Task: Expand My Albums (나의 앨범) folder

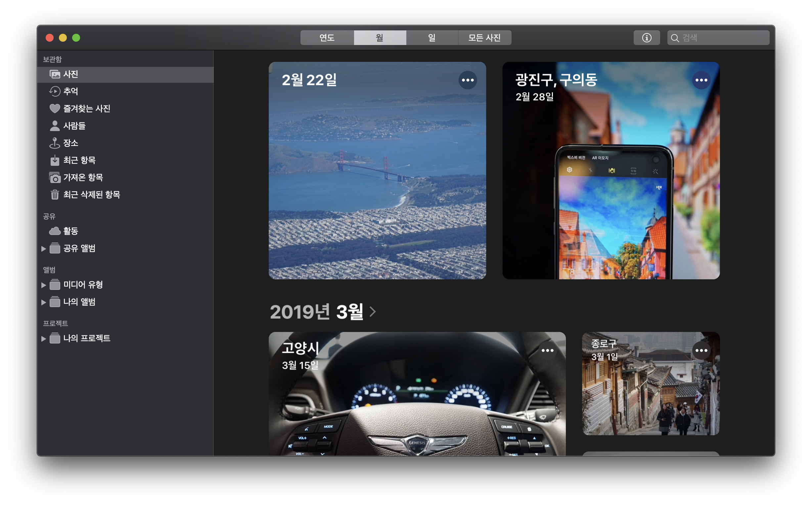Action: point(43,302)
